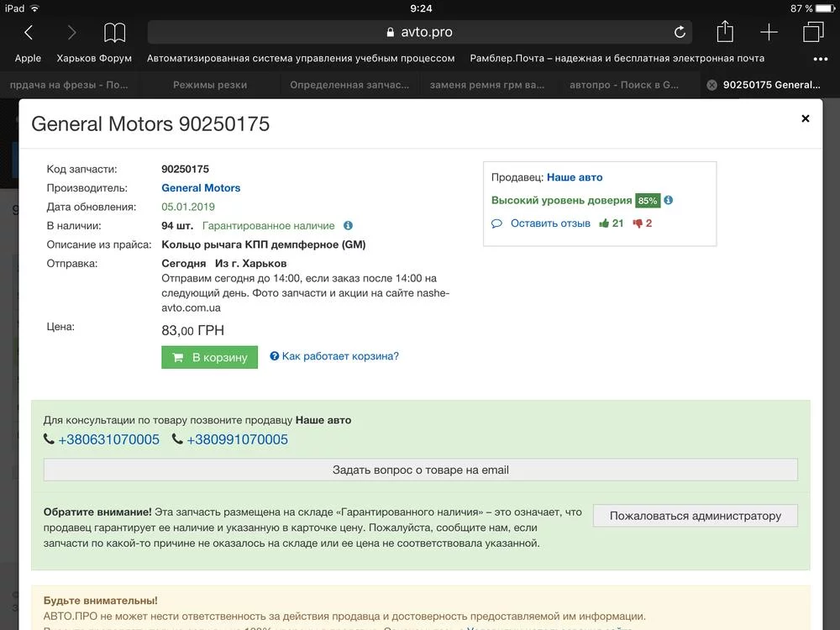840x630 pixels.
Task: Open Рамблер.Почта bookmark
Action: [x=617, y=59]
